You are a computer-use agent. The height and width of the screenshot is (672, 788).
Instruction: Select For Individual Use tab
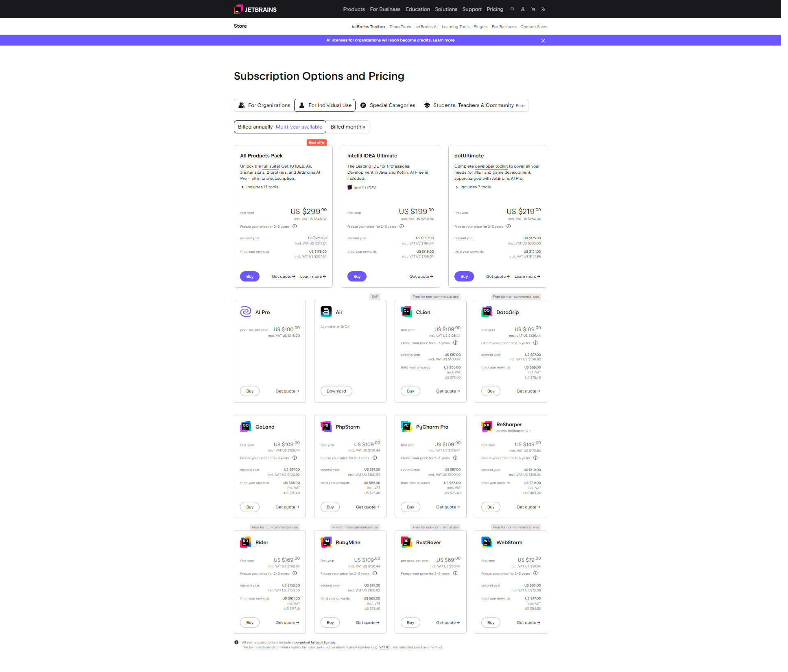[x=325, y=105]
